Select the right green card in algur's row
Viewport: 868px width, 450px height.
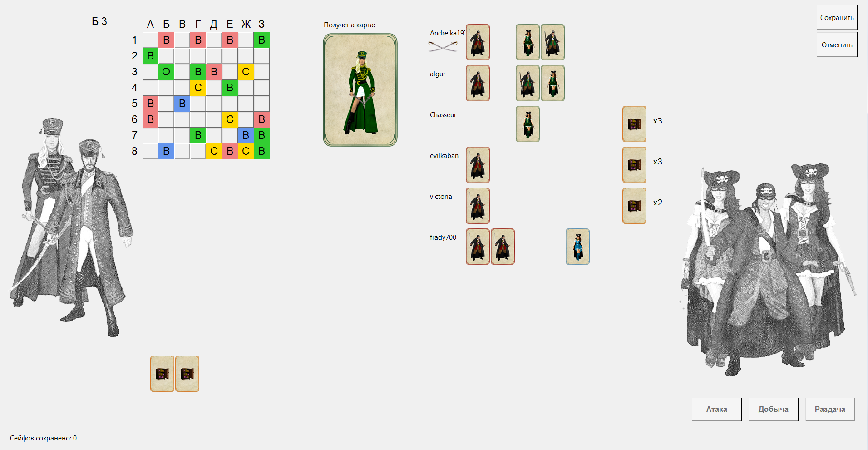(x=552, y=83)
